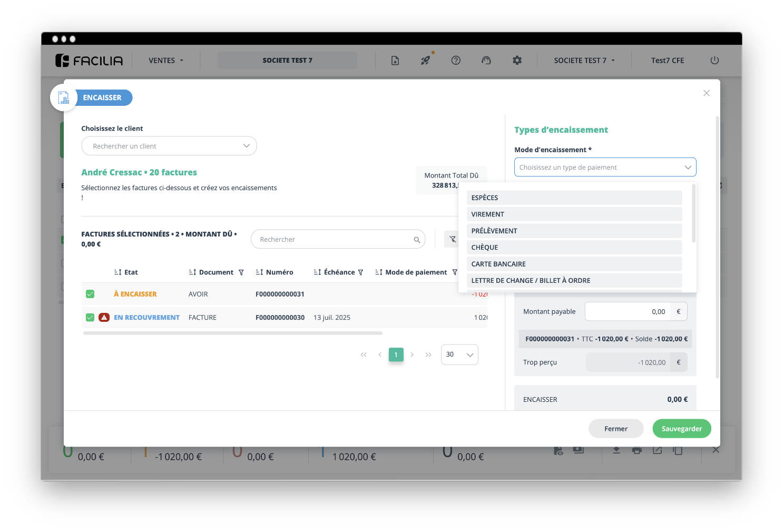Click the file download icon in header
The width and height of the screenshot is (784, 532).
pos(395,61)
